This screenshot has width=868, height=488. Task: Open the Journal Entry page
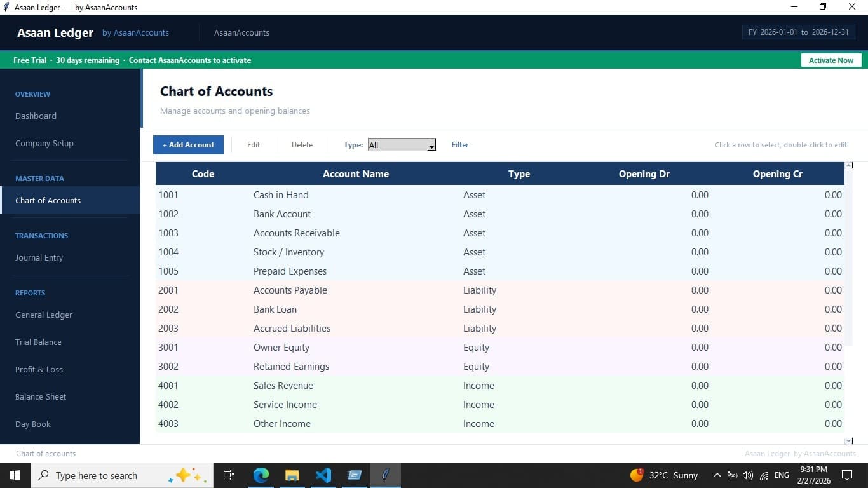pyautogui.click(x=39, y=257)
